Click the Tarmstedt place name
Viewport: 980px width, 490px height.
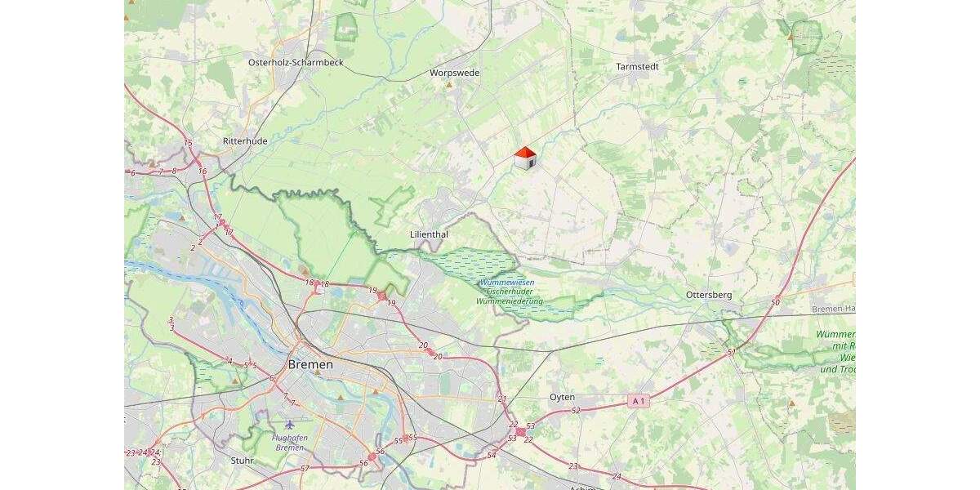point(637,66)
